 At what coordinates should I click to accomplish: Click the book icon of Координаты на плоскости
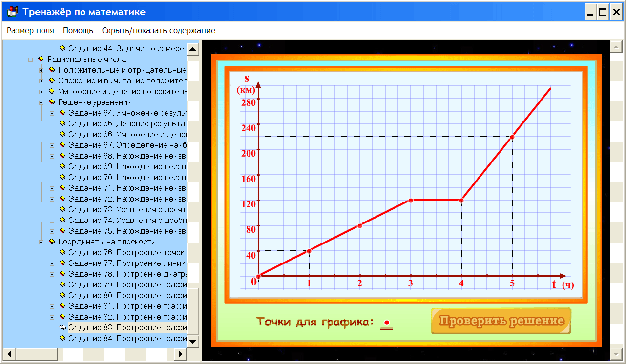(51, 242)
